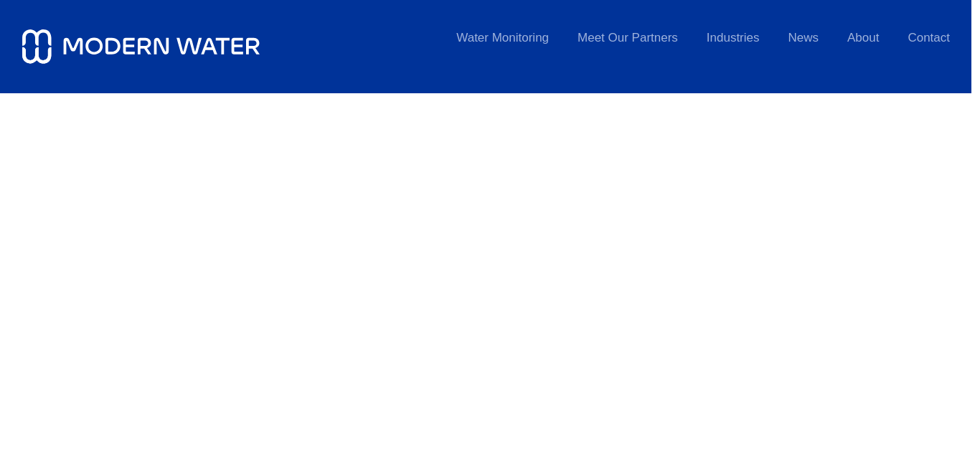Screen dimensions: 980x467
Task: Go to Meet Our Partners
Action: tap(627, 38)
